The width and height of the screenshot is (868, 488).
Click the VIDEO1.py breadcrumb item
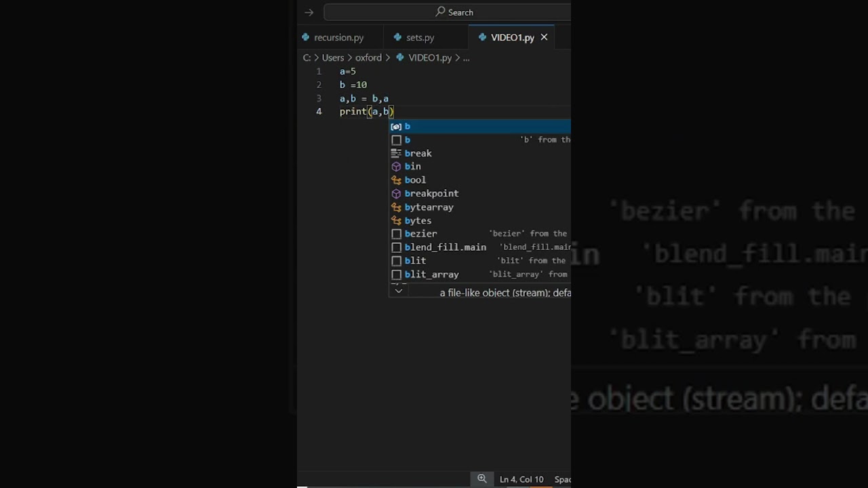pyautogui.click(x=429, y=58)
